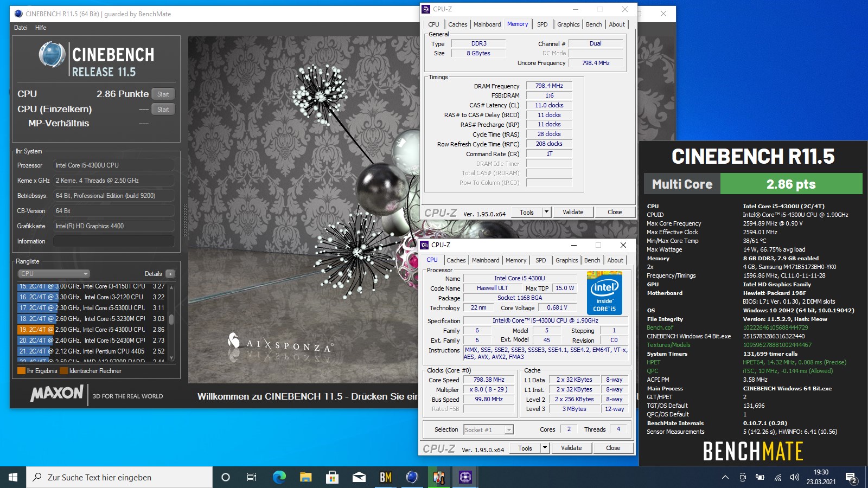Click Tools button in lower CPU-Z window
Screen dimensions: 868x488
(525, 448)
